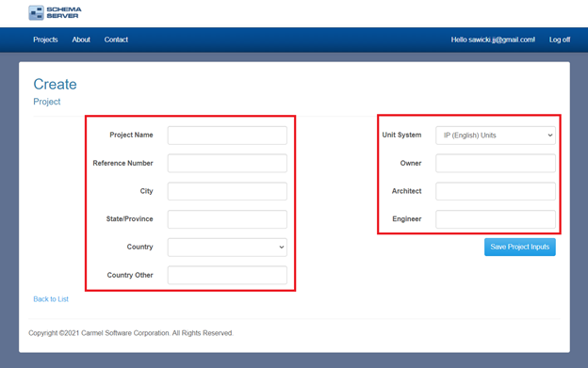The height and width of the screenshot is (368, 588).
Task: Open the Projects menu item
Action: [45, 40]
